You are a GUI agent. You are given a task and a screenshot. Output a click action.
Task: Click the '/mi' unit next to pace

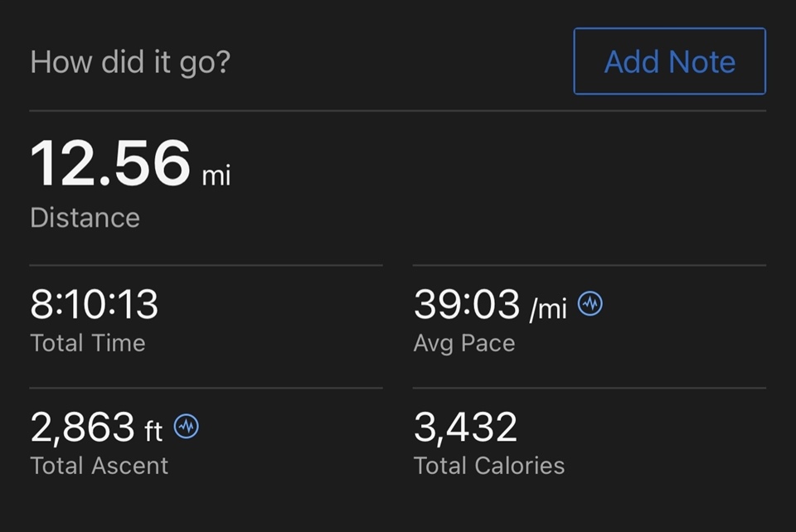[x=548, y=309]
